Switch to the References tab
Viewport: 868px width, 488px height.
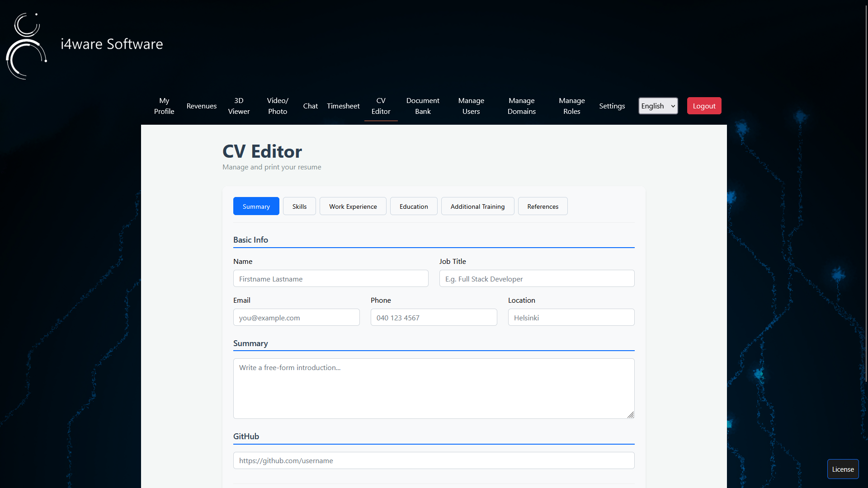tap(543, 206)
